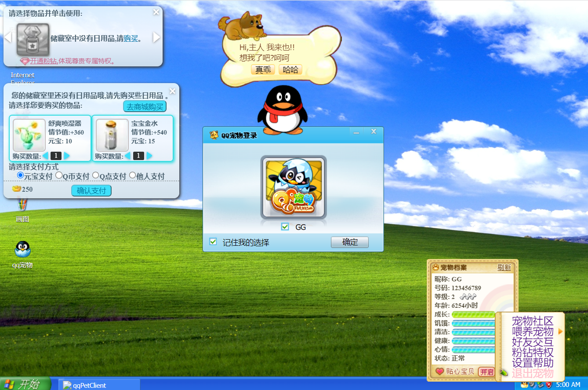The width and height of the screenshot is (588, 390).
Task: Open the 开始 start menu
Action: [x=25, y=384]
